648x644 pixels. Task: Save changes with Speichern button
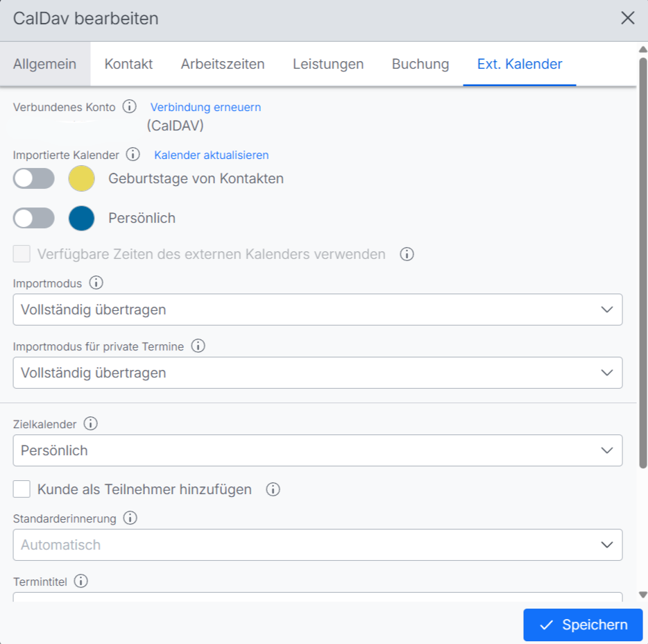583,625
